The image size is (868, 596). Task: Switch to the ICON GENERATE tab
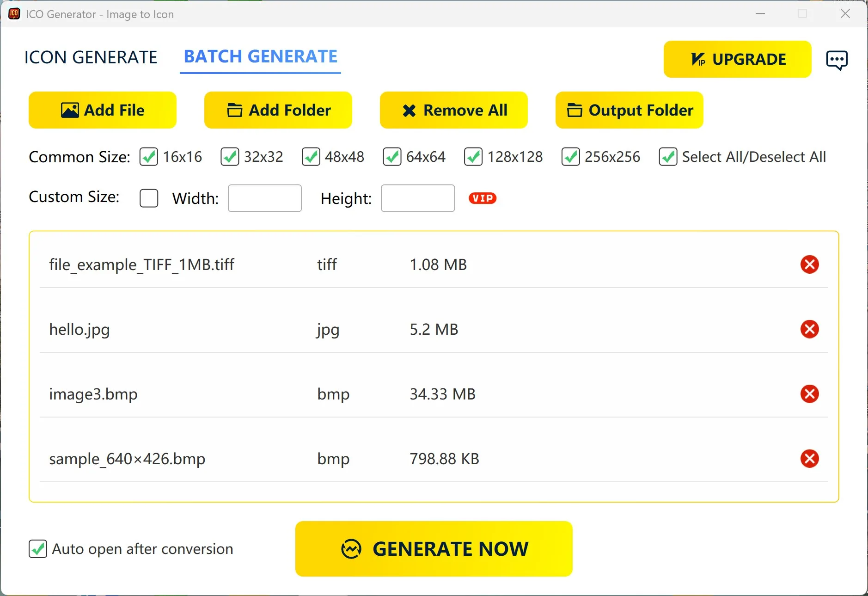(x=91, y=57)
